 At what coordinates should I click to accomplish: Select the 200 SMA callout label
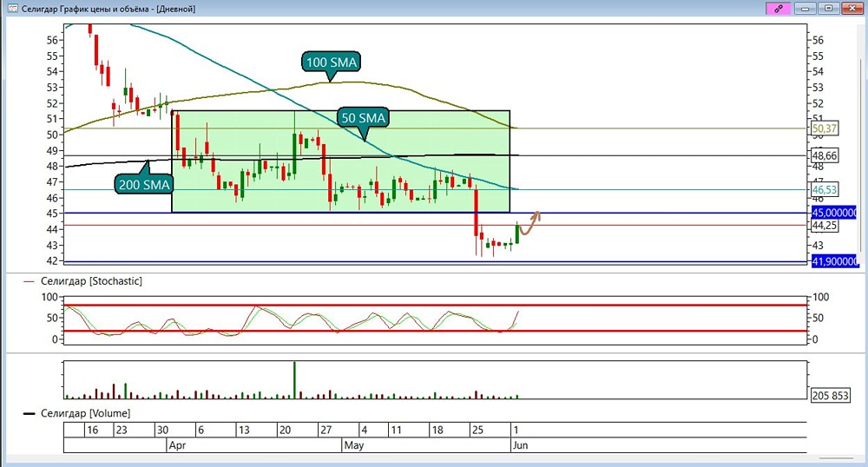(144, 184)
